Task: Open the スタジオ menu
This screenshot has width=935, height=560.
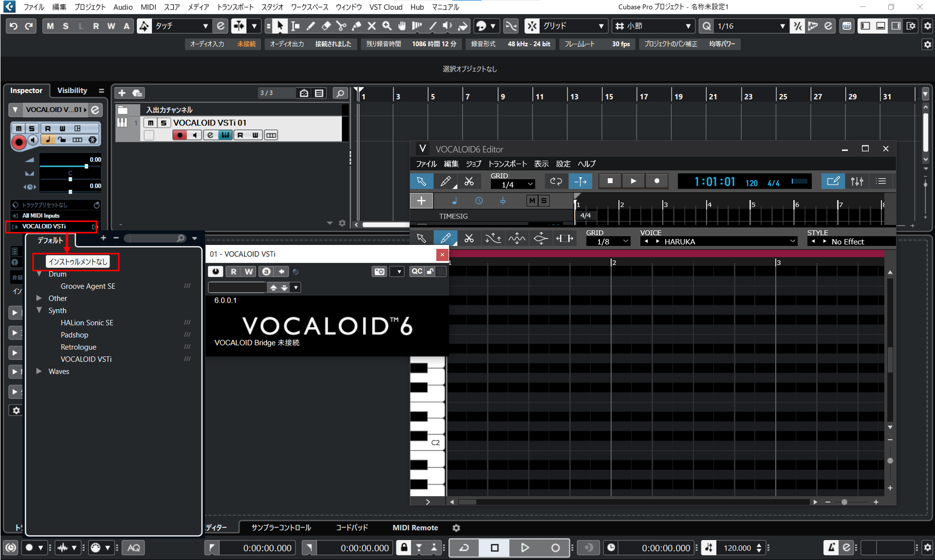Action: click(x=272, y=7)
